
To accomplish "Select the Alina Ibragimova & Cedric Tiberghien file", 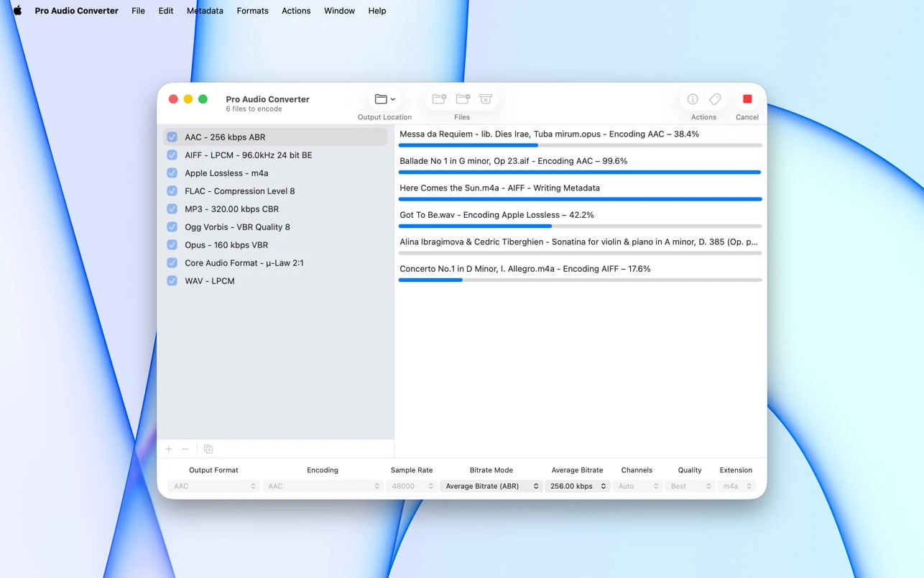I will point(580,246).
